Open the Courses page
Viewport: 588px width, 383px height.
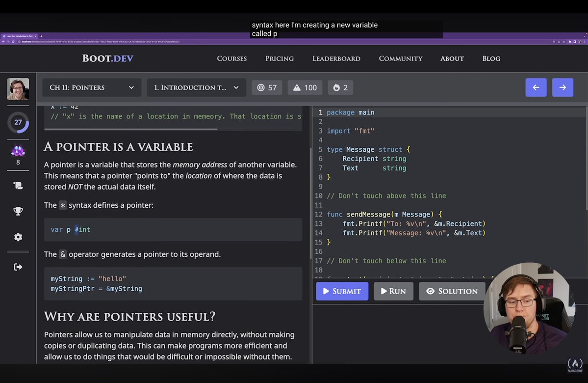(x=232, y=58)
